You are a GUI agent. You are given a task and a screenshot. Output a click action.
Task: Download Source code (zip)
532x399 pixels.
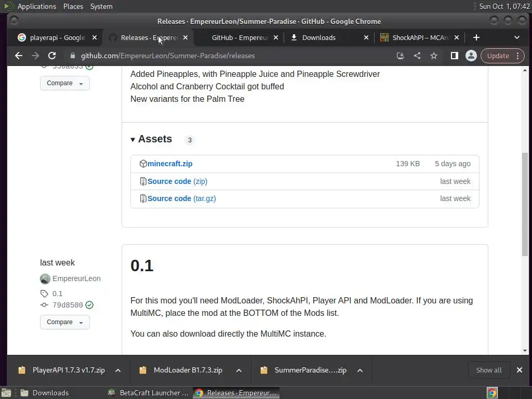(x=178, y=181)
